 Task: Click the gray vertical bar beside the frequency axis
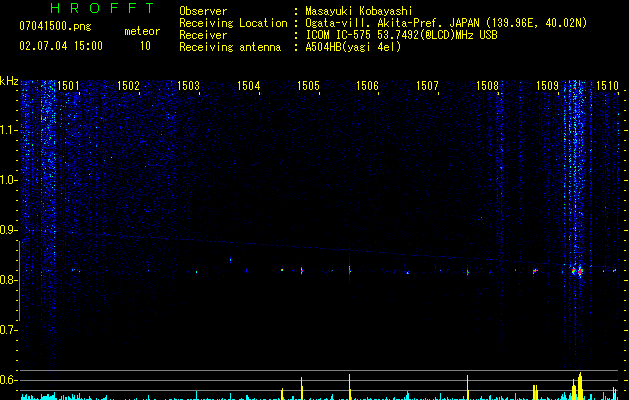(x=19, y=280)
